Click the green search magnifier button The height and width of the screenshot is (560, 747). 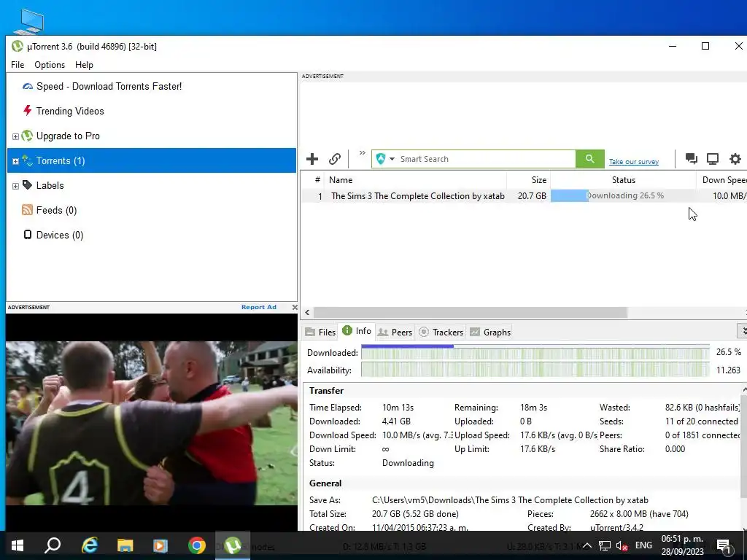click(589, 158)
